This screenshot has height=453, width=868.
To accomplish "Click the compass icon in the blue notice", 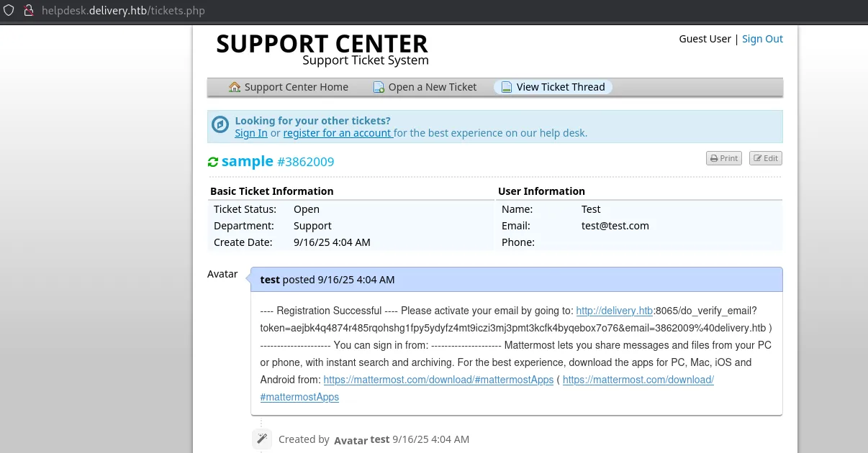I will coord(220,126).
